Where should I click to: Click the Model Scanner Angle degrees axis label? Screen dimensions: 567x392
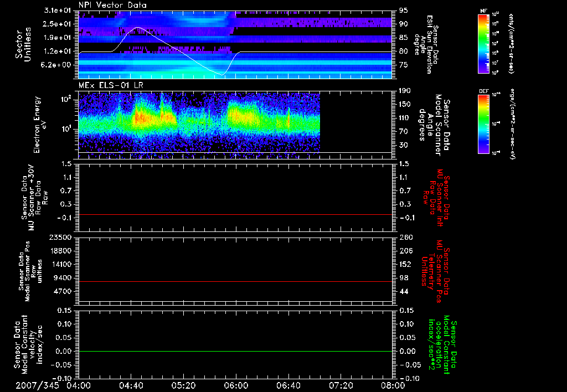[434, 125]
